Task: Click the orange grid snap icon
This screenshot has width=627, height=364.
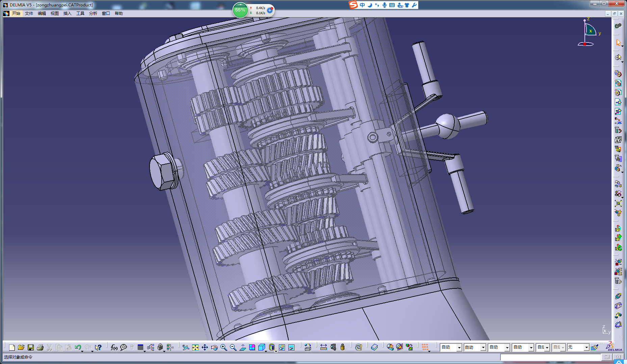Action: tap(425, 347)
